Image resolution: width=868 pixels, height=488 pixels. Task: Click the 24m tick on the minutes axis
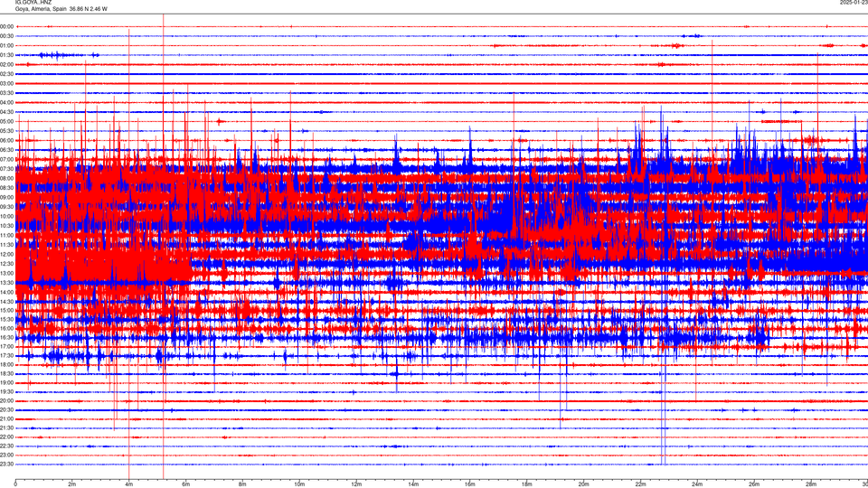(x=697, y=484)
